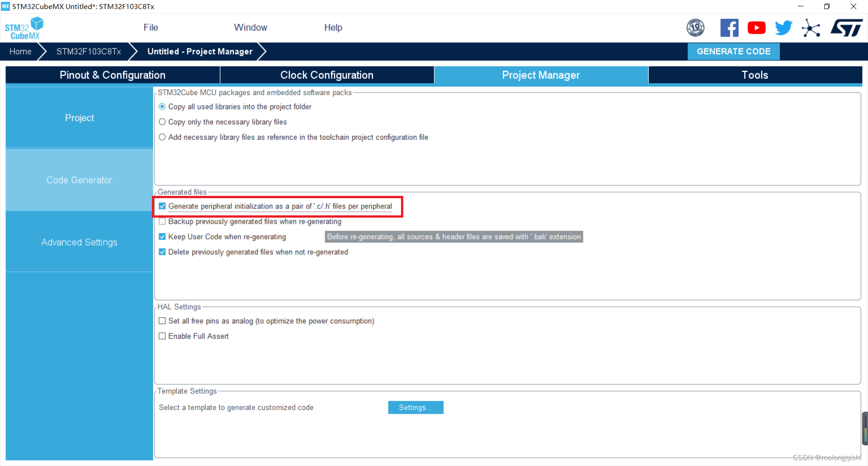Click the scrollbar handle at the right edge

pos(865,428)
